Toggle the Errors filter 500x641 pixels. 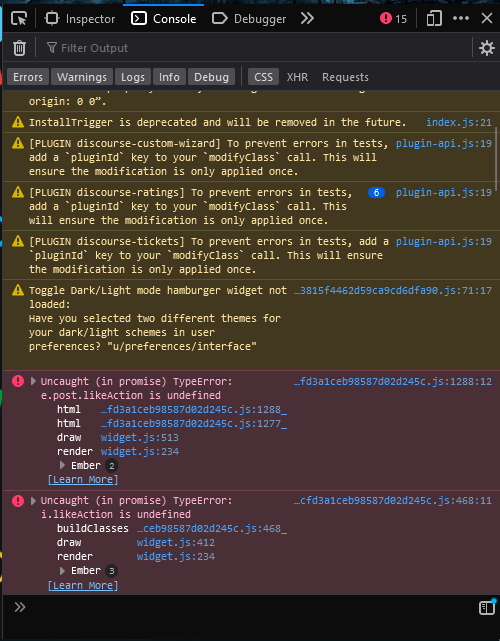pos(28,77)
